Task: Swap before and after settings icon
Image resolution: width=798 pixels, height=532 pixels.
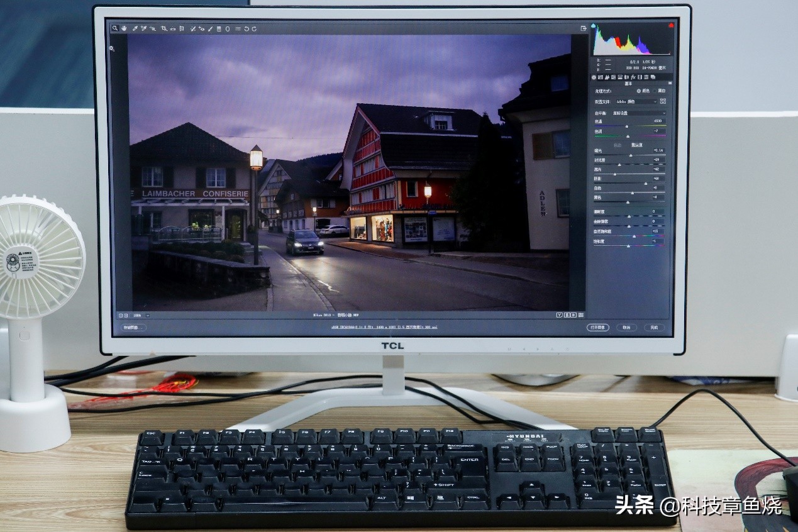Action: [x=567, y=315]
